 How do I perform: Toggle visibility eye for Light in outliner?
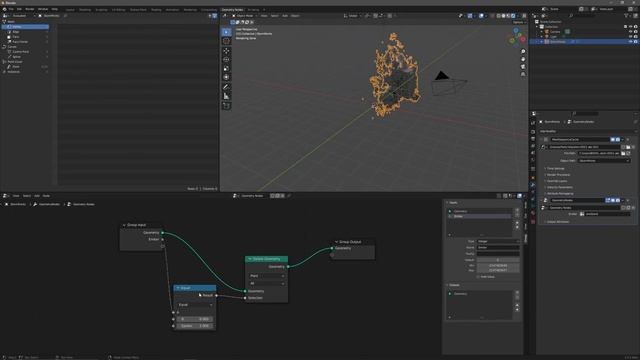coord(630,36)
